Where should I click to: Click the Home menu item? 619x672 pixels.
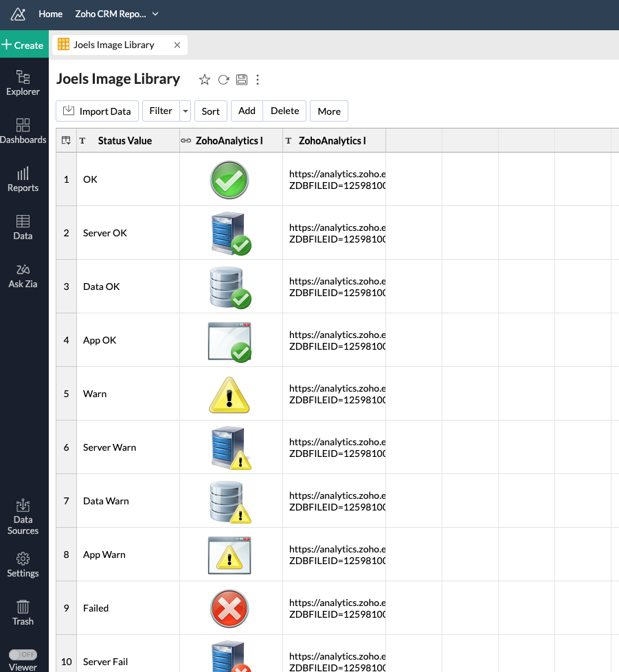50,14
